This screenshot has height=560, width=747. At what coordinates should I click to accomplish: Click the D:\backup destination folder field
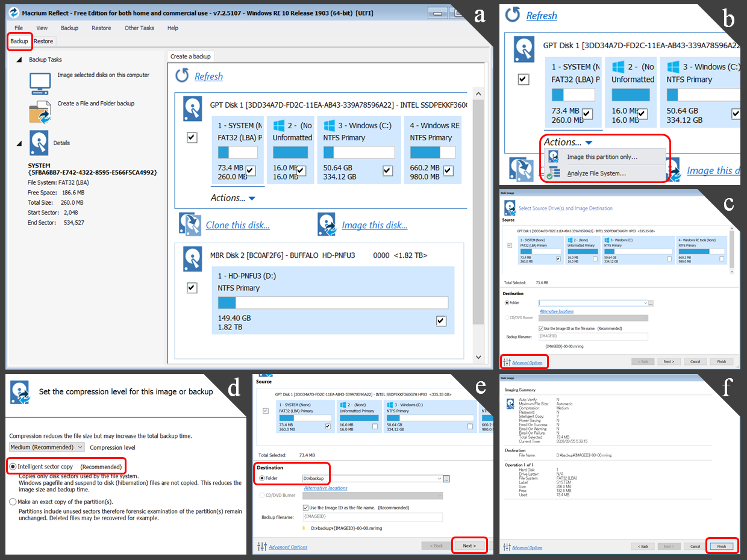370,478
